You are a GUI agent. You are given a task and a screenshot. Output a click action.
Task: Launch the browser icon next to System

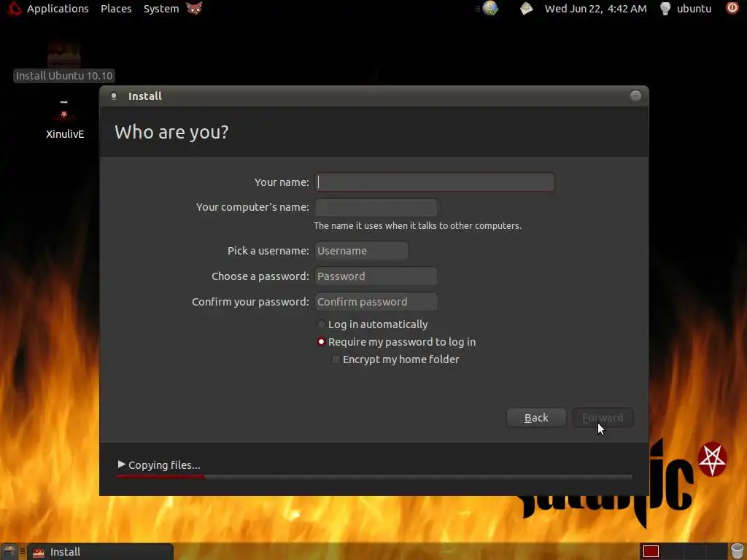(194, 8)
